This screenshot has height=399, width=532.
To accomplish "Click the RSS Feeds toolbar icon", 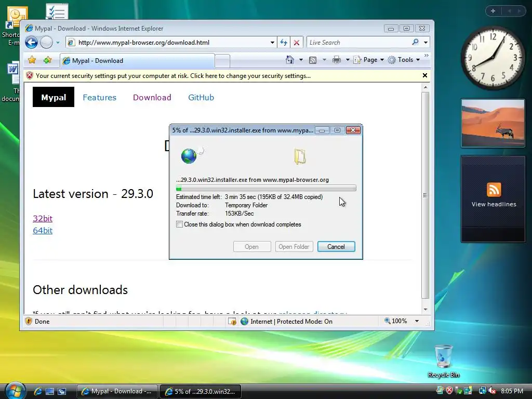I will tap(313, 60).
